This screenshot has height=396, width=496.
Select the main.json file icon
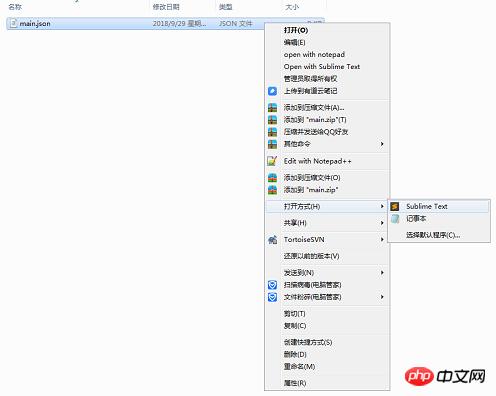(x=14, y=23)
